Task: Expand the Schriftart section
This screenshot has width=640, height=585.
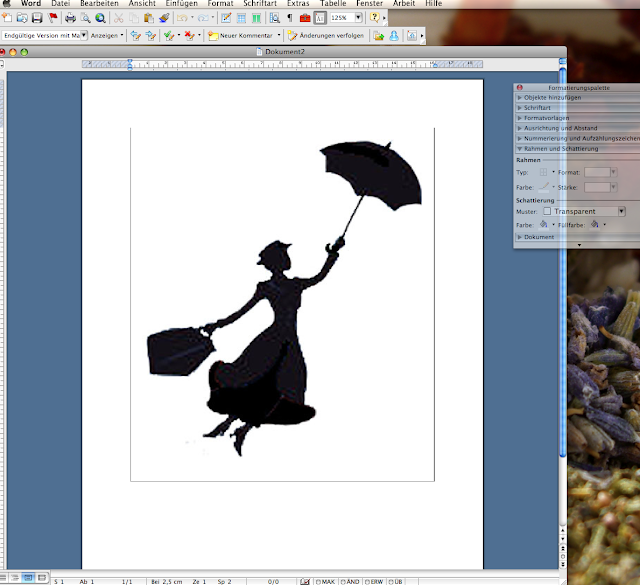Action: [x=577, y=108]
